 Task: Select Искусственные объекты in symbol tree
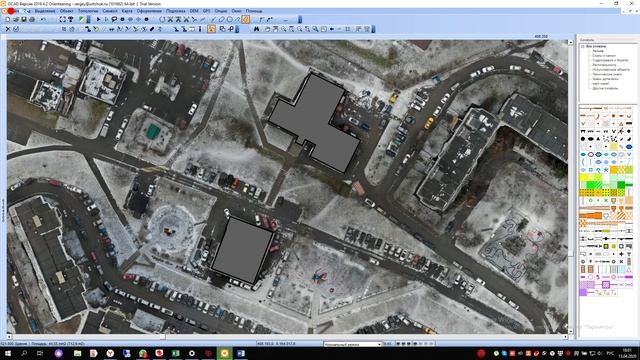(611, 69)
